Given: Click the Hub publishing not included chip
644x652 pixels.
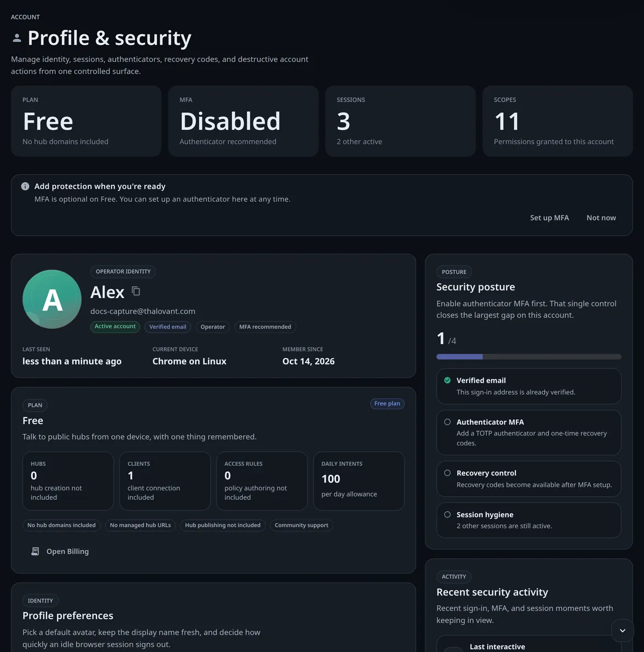Looking at the screenshot, I should [223, 525].
